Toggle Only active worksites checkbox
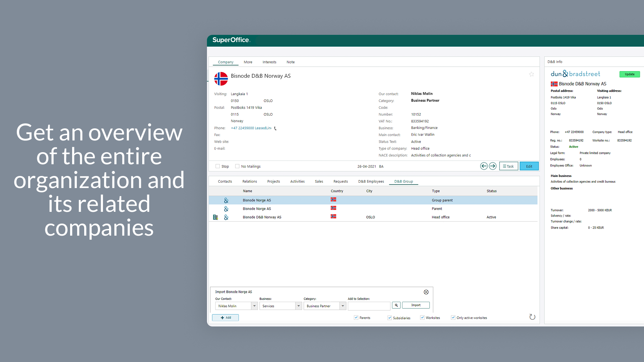This screenshot has width=644, height=362. point(453,318)
